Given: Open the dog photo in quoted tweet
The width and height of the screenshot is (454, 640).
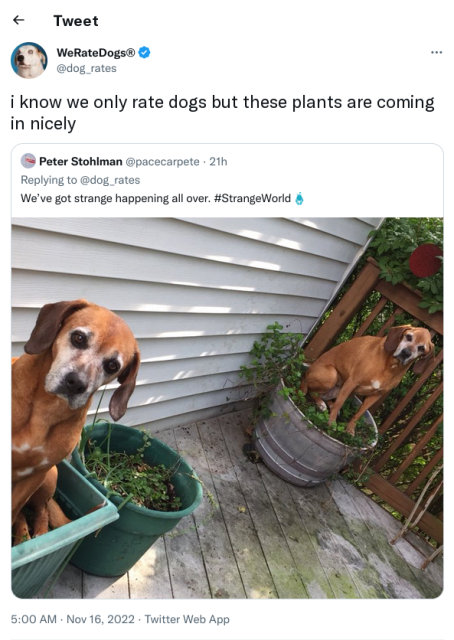Looking at the screenshot, I should point(227,408).
